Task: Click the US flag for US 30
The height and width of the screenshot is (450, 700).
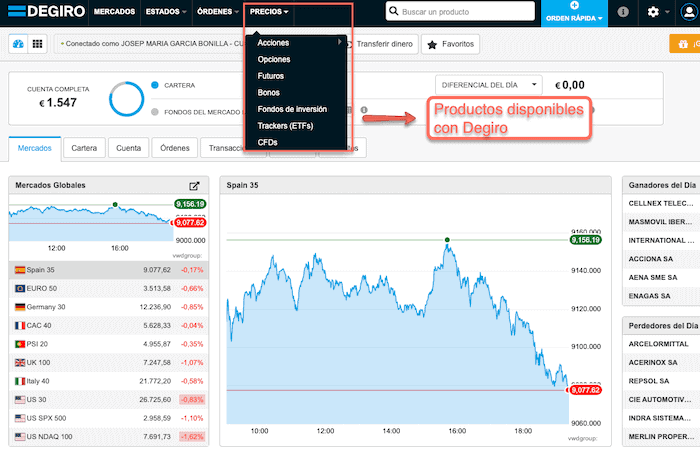Action: [20, 400]
